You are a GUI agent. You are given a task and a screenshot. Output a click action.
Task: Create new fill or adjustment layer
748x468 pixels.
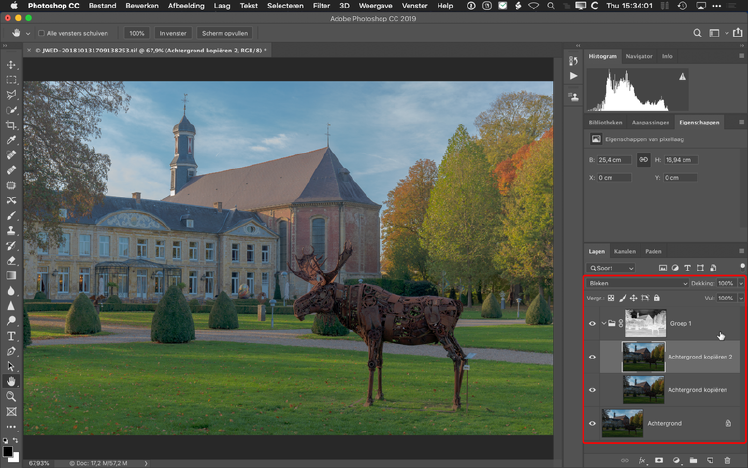pyautogui.click(x=676, y=460)
